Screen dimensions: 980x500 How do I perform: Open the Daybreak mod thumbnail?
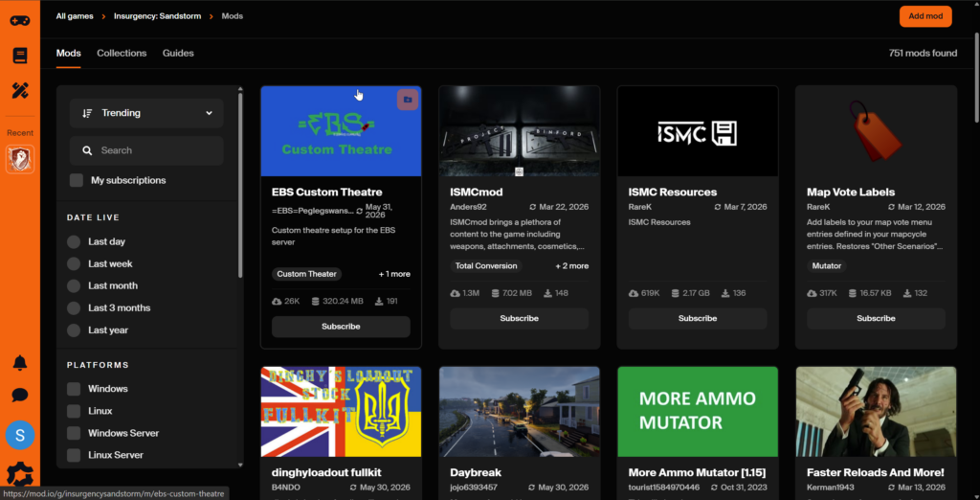pyautogui.click(x=520, y=412)
